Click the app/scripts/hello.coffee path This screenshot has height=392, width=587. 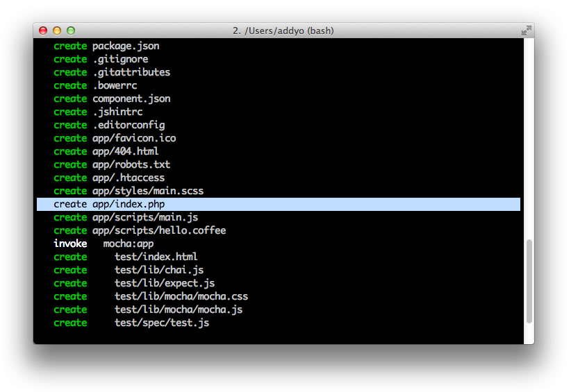[x=159, y=230]
